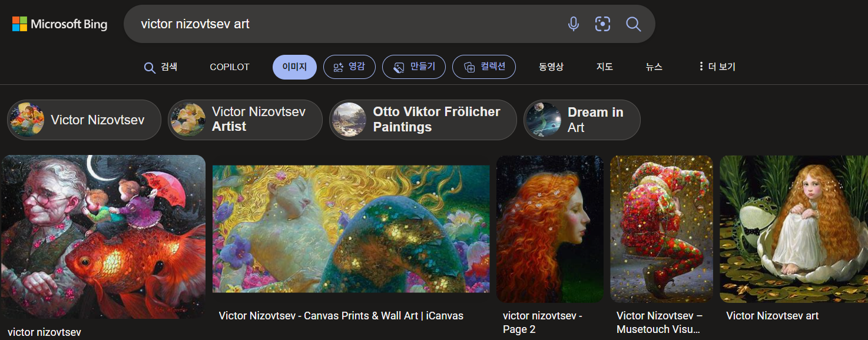Open the old man with goldfish painting
Screen dimensions: 868x340
(104, 237)
